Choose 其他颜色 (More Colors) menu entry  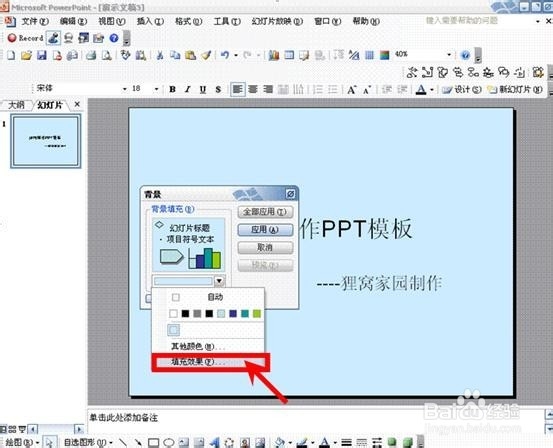(208, 346)
